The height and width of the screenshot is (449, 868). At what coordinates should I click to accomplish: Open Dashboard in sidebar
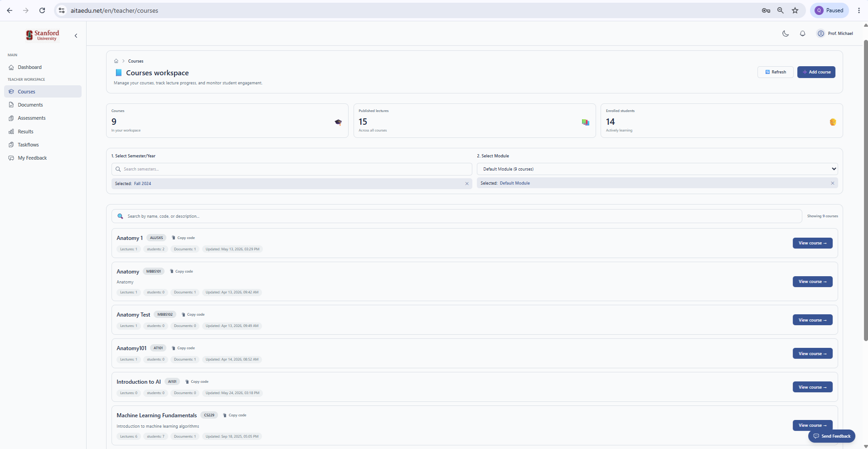(x=43, y=67)
